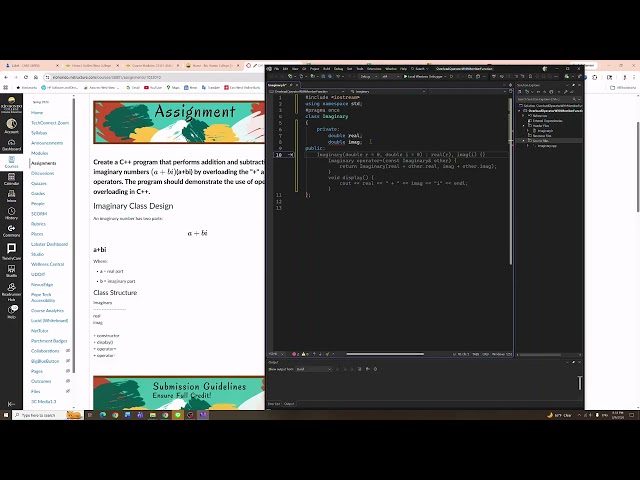Viewport: 640px width, 480px height.
Task: Open Show output from Build dropdown
Action: point(313,369)
